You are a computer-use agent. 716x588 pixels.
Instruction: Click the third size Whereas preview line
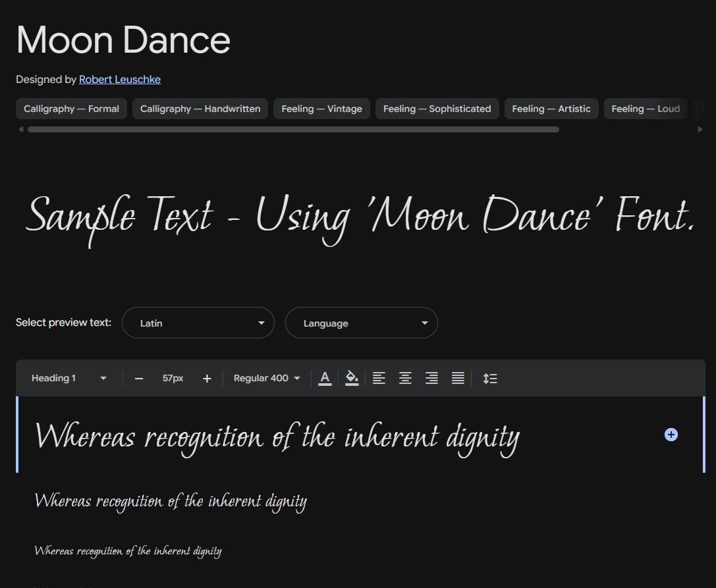tap(128, 551)
